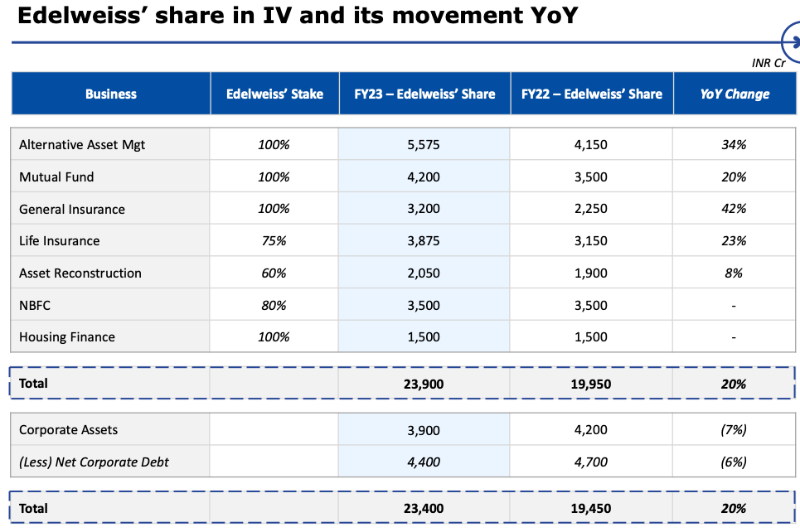Click the 4,700 Net Corporate Debt FY22 value
800x532 pixels.
coord(591,462)
